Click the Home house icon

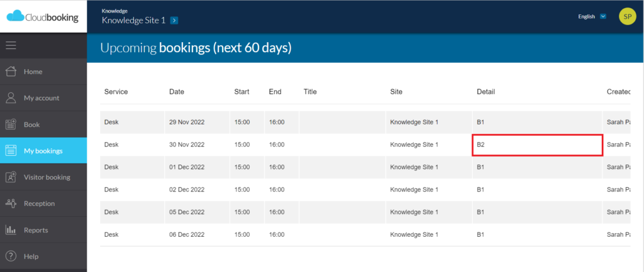click(11, 72)
